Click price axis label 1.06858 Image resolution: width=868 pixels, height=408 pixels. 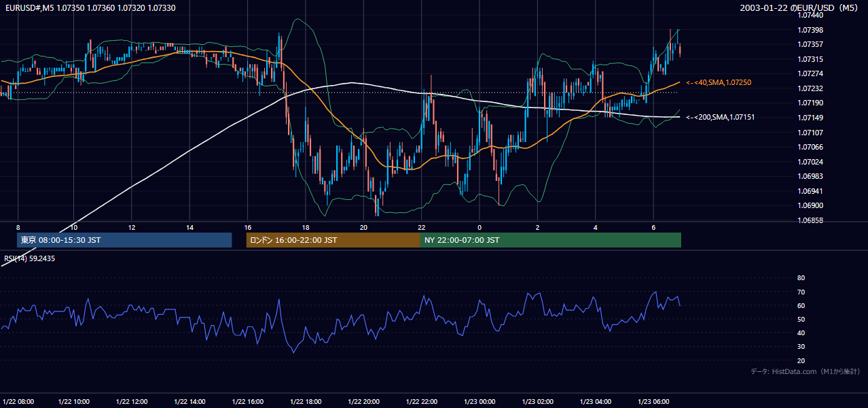pyautogui.click(x=809, y=220)
